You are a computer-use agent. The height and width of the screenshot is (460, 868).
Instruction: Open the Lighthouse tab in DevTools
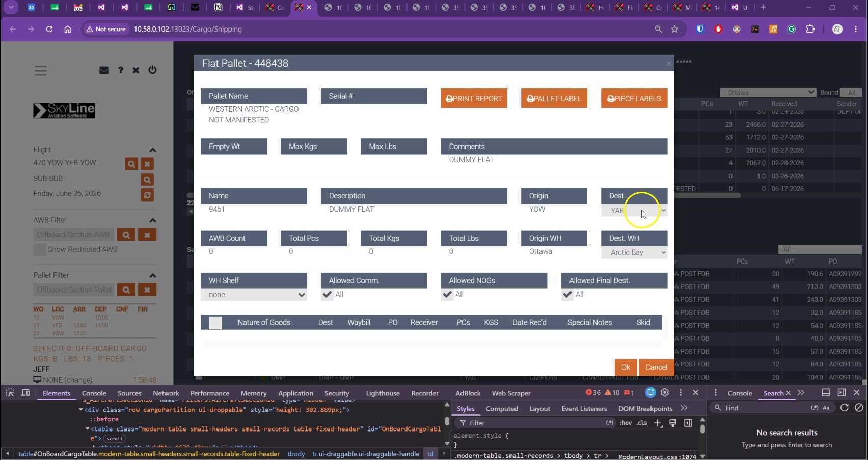[x=383, y=393]
